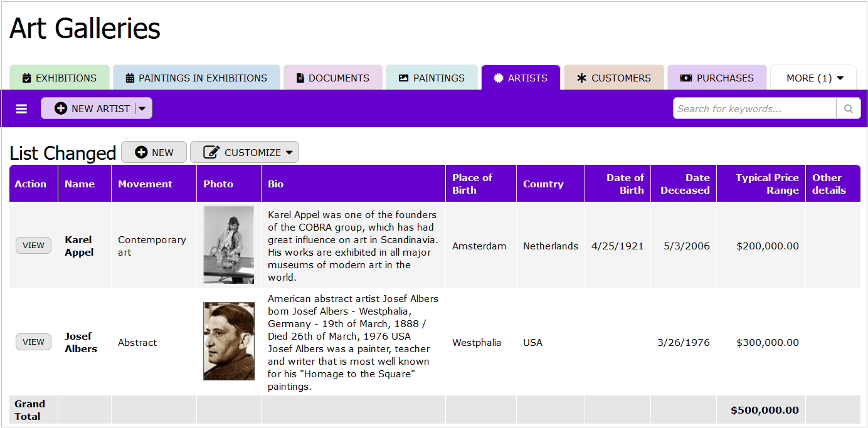Click the Exhibitions calendar-check icon
Viewport: 868px width, 428px height.
pyautogui.click(x=26, y=78)
